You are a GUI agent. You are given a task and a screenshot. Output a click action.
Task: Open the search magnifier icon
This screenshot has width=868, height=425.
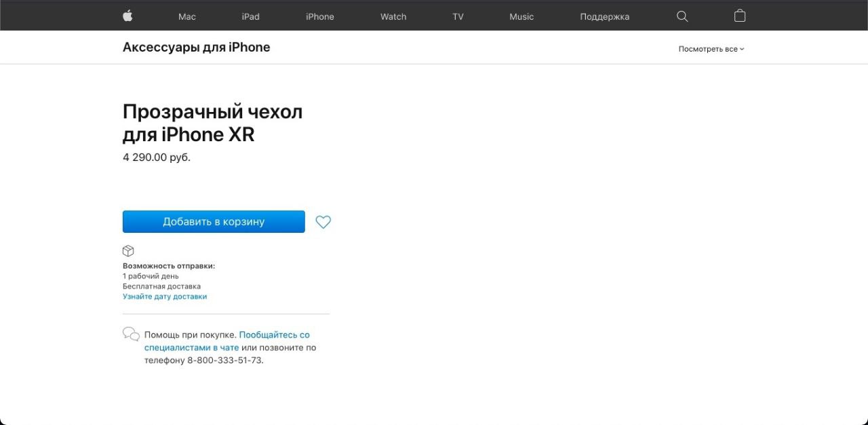point(682,16)
